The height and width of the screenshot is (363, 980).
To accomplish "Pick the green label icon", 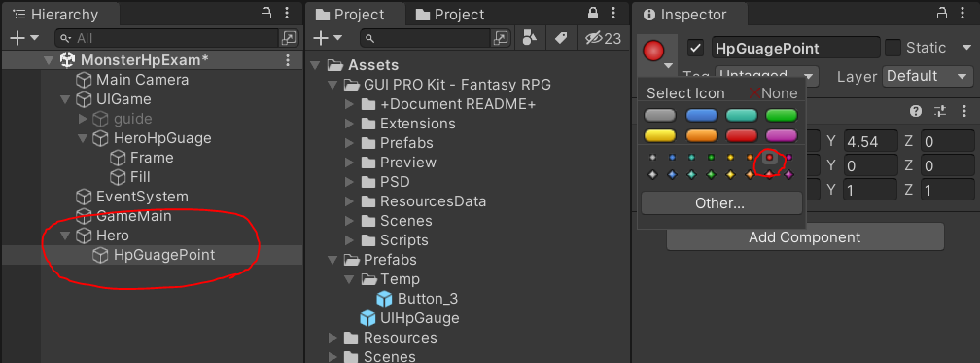I will 782,115.
